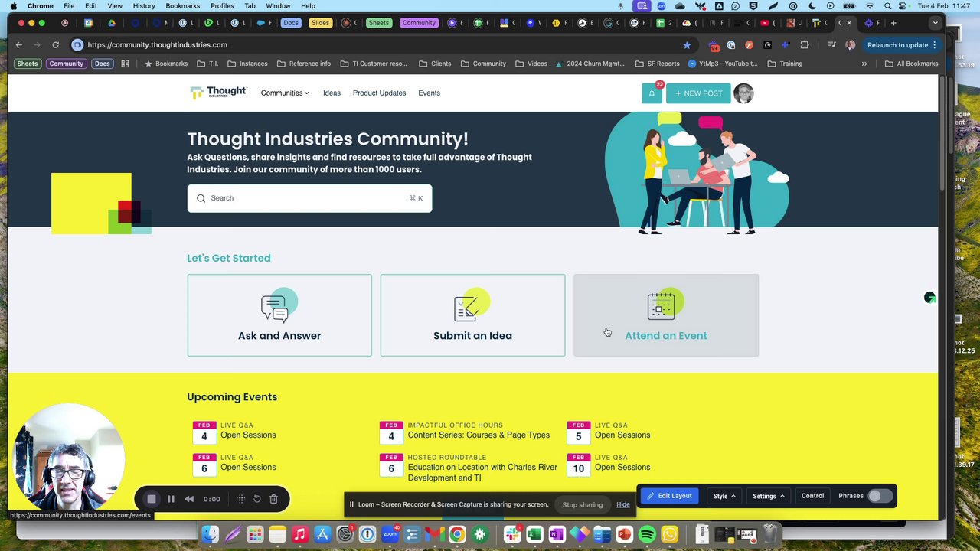Open the notifications bell with badge 22
This screenshot has width=980, height=551.
point(652,93)
